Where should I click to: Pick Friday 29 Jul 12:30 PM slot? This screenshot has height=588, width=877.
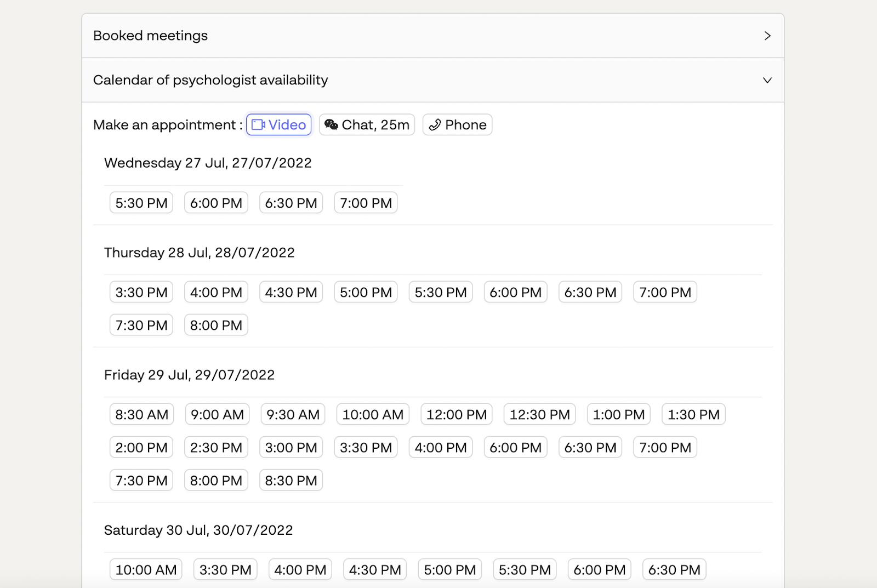(540, 414)
